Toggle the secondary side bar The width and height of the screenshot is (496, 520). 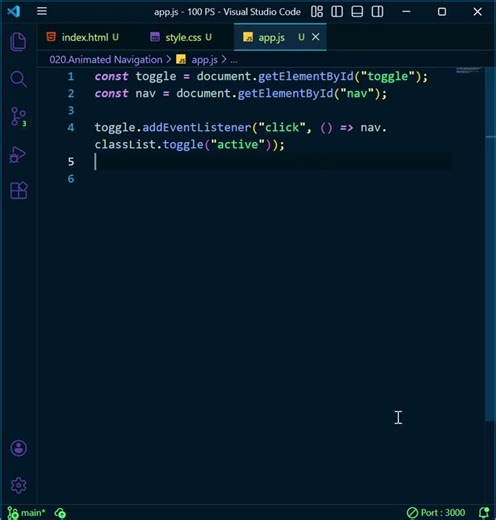pos(377,12)
